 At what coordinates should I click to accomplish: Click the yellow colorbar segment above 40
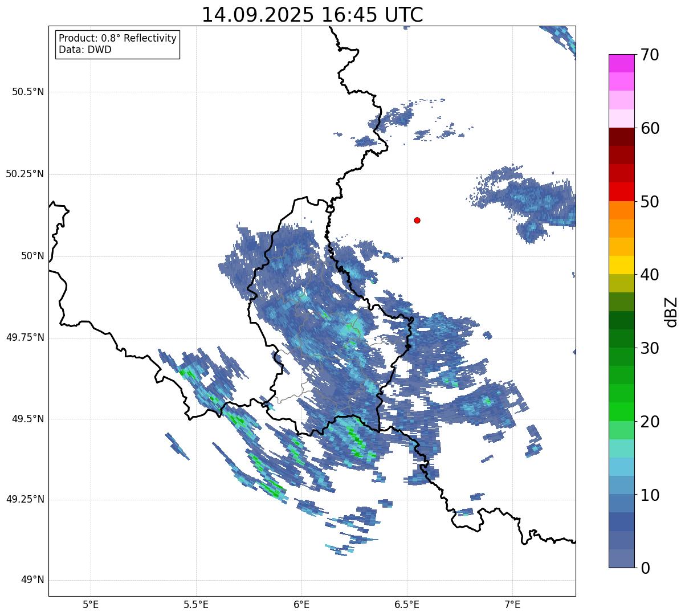(621, 265)
